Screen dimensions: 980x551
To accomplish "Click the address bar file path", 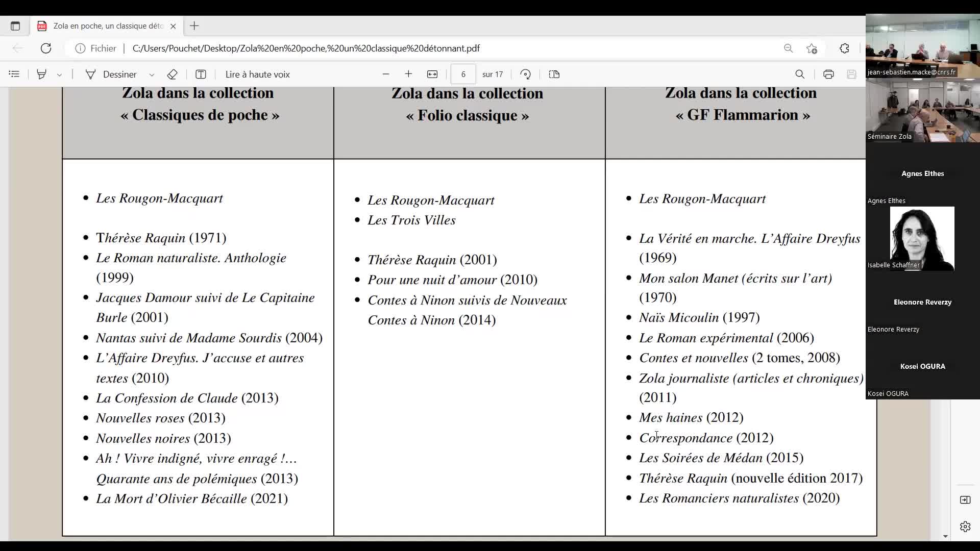I will coord(306,48).
